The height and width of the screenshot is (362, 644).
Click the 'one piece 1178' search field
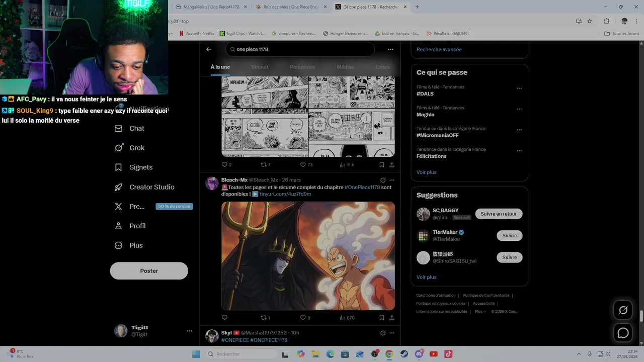pyautogui.click(x=300, y=49)
